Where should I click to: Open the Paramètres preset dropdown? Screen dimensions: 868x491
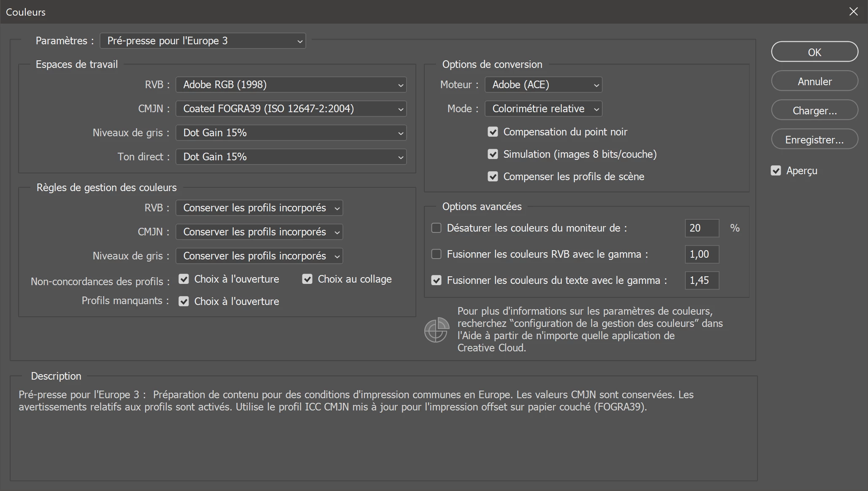(x=202, y=41)
